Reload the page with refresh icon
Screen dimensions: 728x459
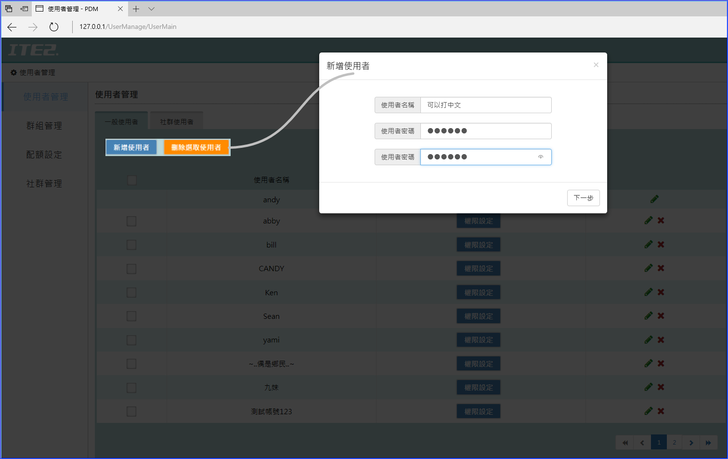54,27
